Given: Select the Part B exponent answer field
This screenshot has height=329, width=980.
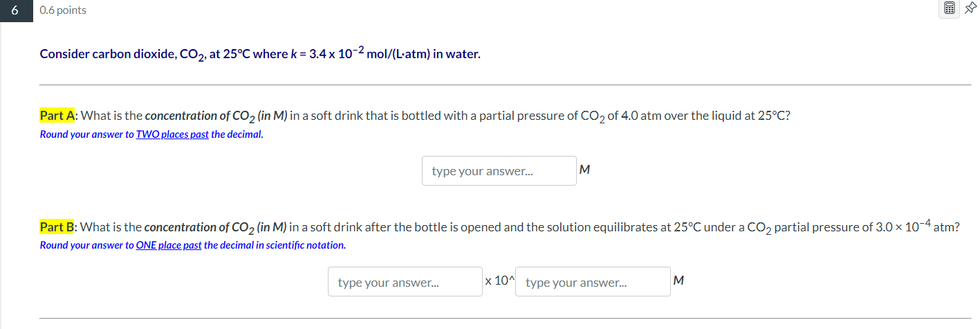Looking at the screenshot, I should tap(592, 282).
